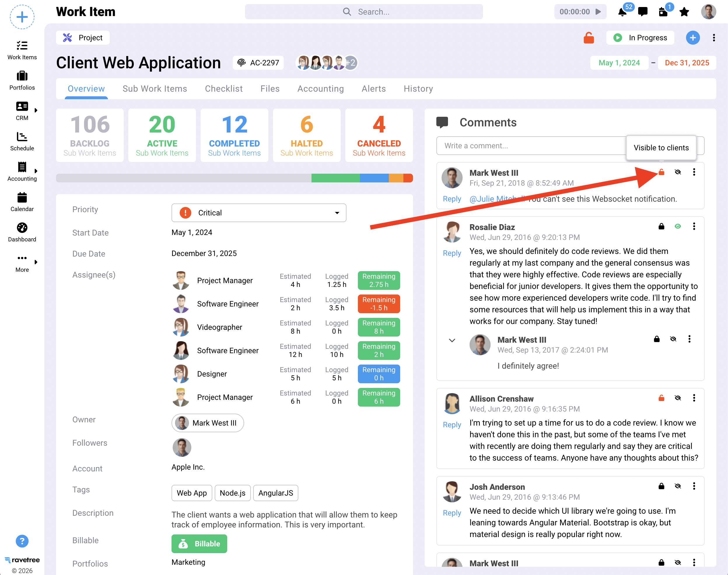Open the Accounting tab

click(320, 89)
